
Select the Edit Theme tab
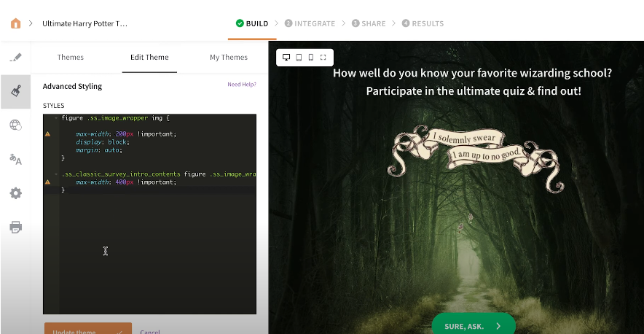[x=149, y=57]
